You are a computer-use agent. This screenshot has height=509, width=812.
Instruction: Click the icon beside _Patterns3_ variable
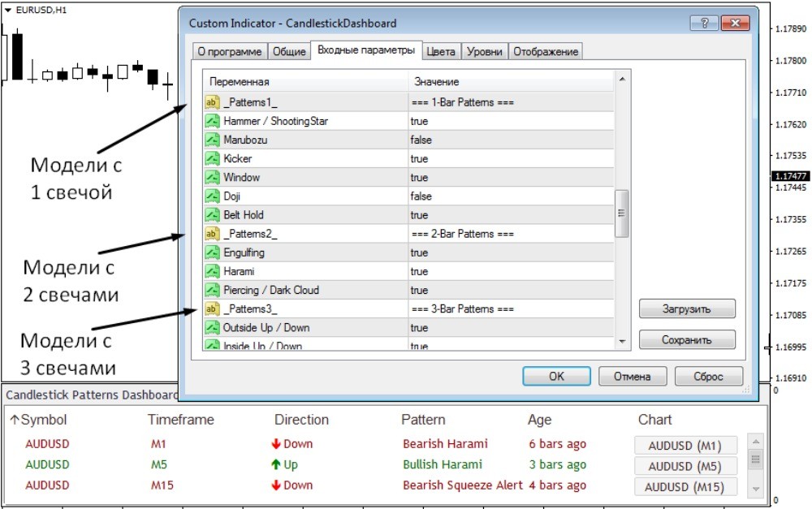[x=212, y=308]
